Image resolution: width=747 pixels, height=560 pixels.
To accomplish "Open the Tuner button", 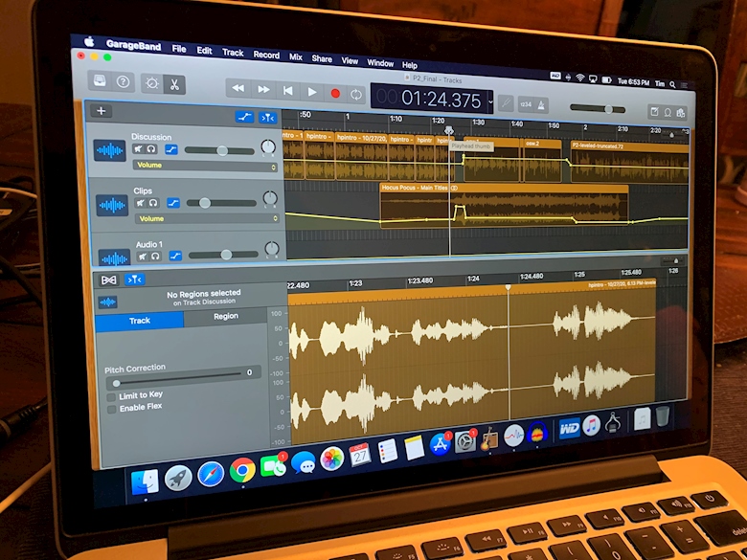I will coord(506,102).
